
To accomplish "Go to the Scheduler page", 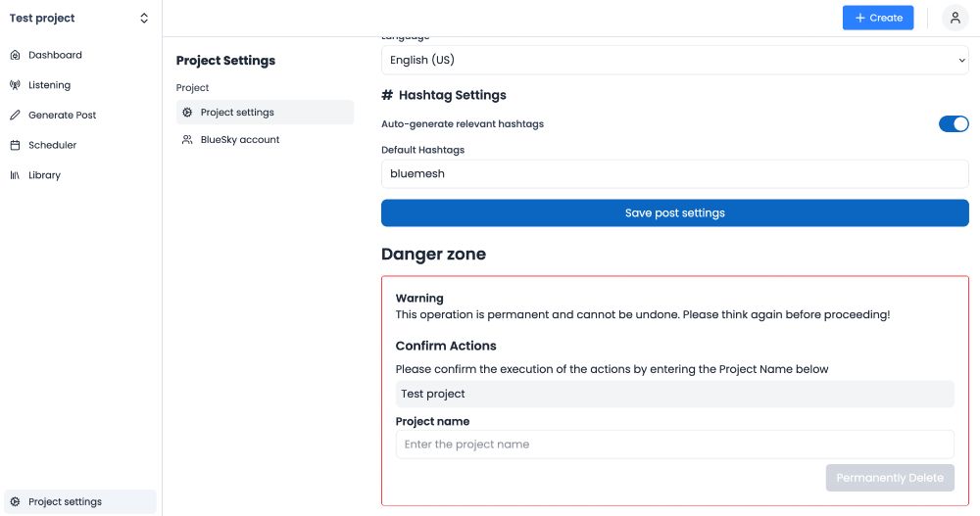I will [x=52, y=145].
